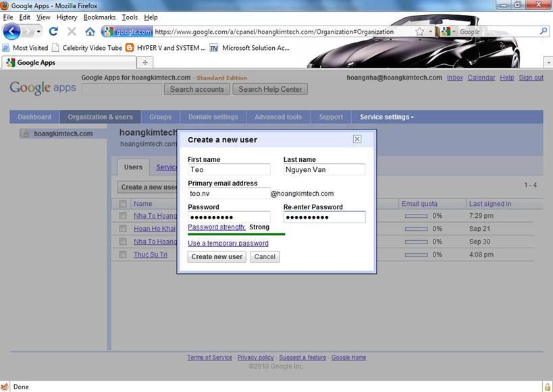Image resolution: width=553 pixels, height=392 pixels.
Task: Select the Organization & users tab
Action: coord(100,117)
